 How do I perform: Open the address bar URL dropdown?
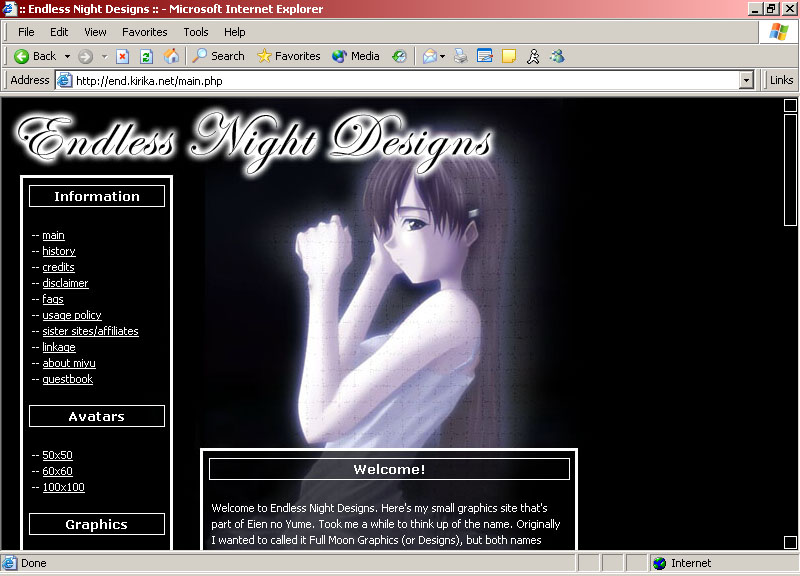click(746, 80)
